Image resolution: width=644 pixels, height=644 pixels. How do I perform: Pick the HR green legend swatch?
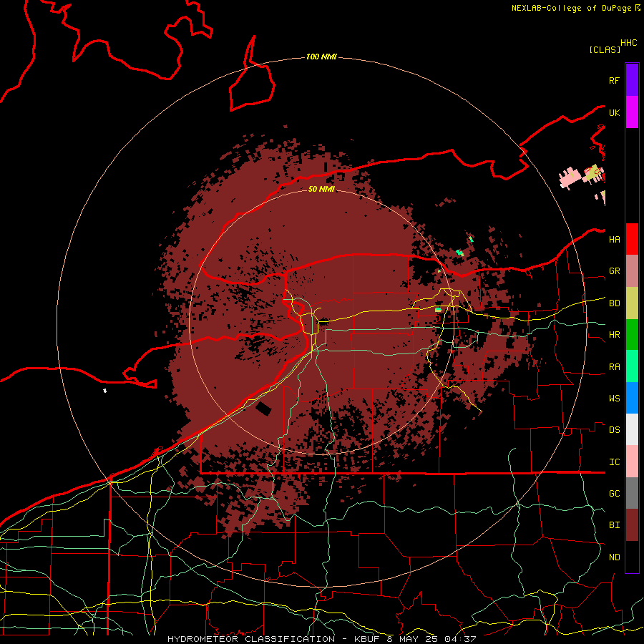pyautogui.click(x=632, y=335)
